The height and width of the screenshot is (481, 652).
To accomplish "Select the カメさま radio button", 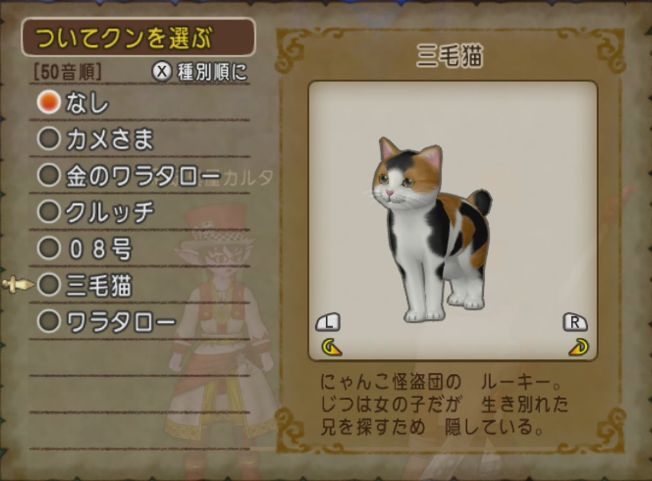I will click(x=49, y=138).
